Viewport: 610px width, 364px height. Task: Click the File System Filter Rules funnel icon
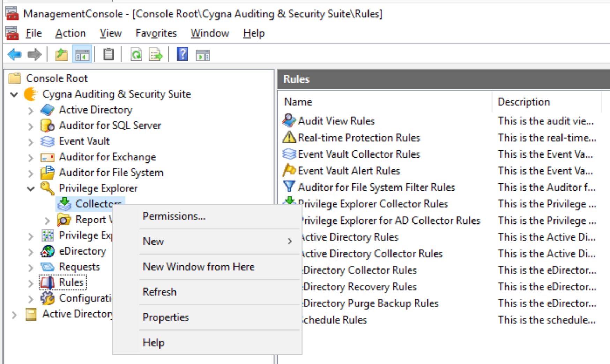289,187
